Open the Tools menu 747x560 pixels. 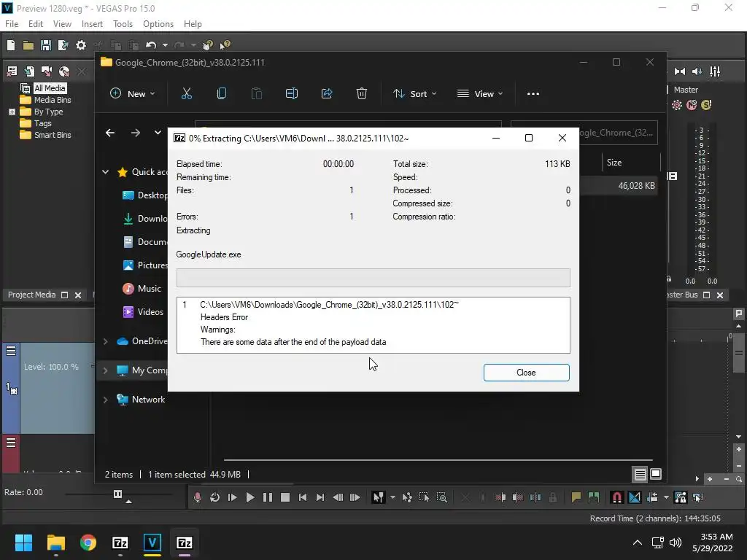point(123,24)
